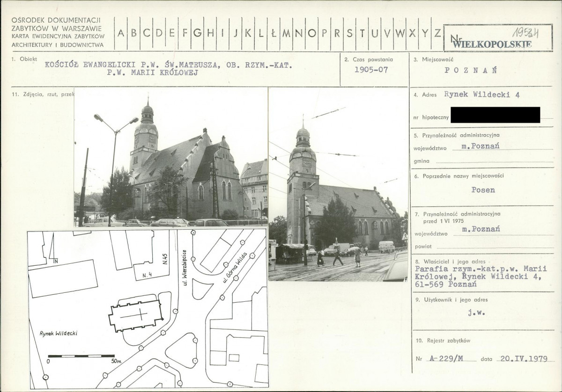562x392 pixels.
Task: Click the former place name Posen
Action: 483,190
